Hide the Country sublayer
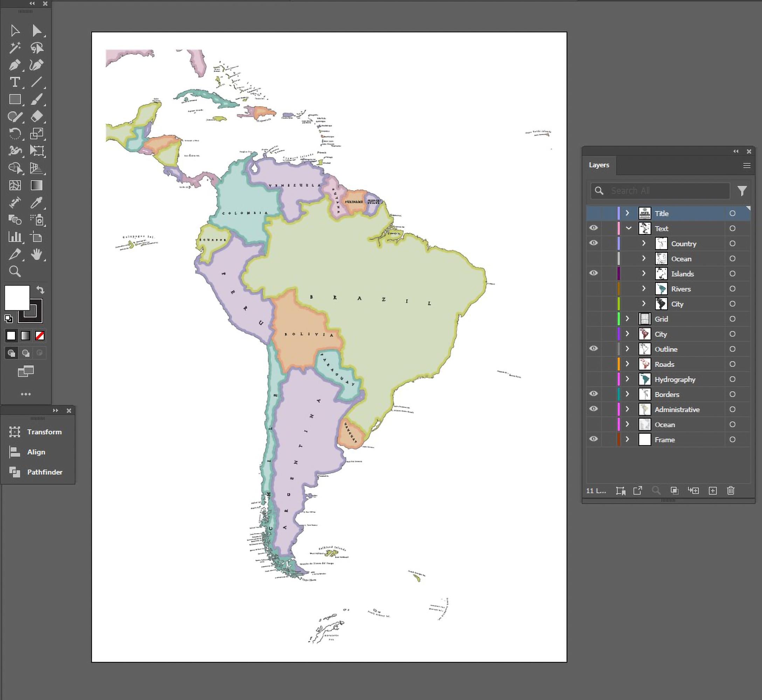 tap(593, 243)
